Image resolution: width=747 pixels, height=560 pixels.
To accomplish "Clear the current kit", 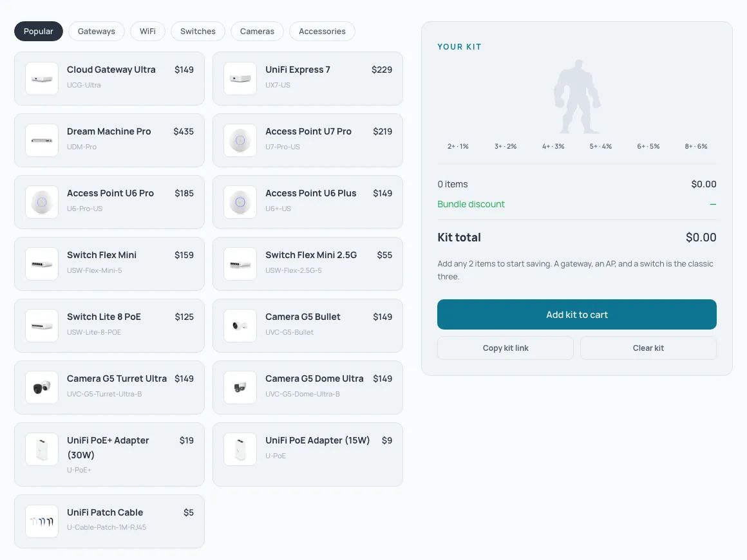I will click(x=648, y=348).
